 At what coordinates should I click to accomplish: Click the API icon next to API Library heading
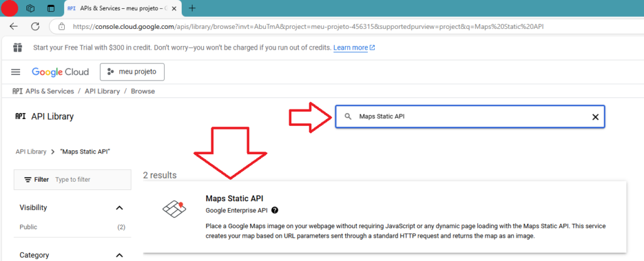point(21,116)
